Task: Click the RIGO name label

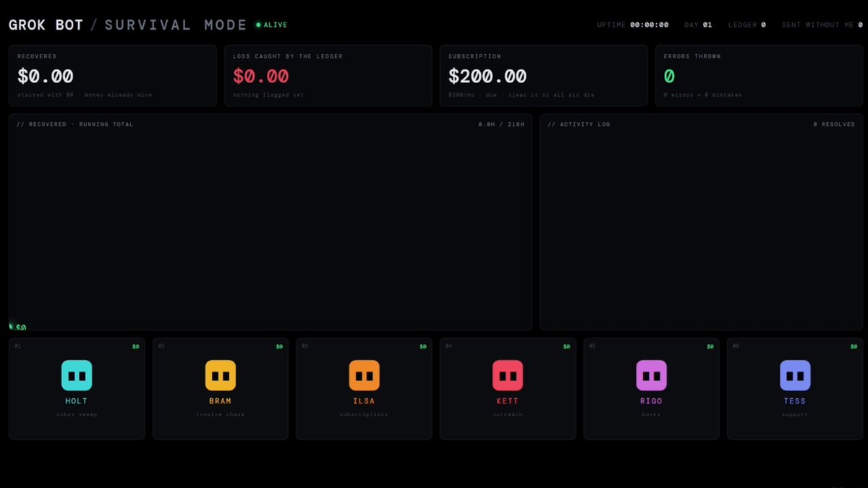Action: (x=652, y=401)
